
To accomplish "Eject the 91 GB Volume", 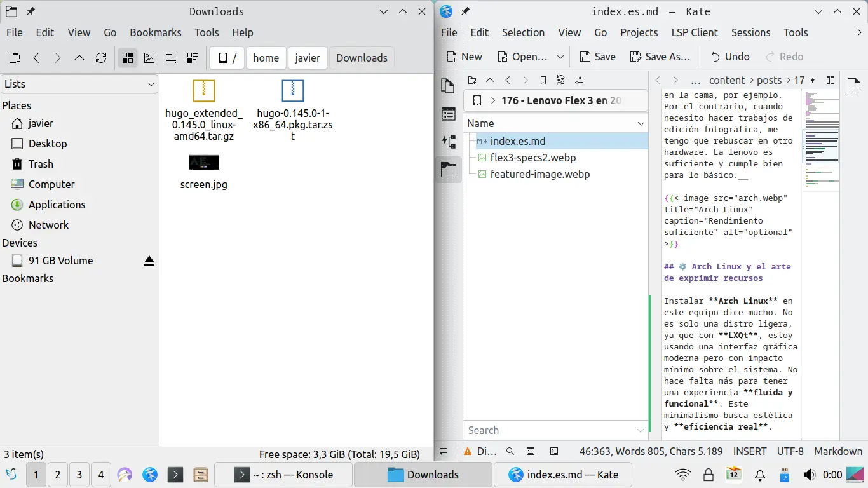I will 149,261.
